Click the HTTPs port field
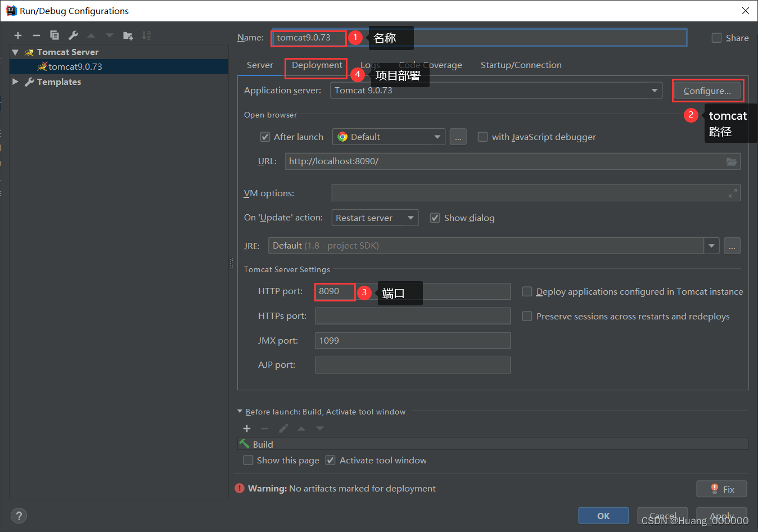758x532 pixels. tap(413, 316)
